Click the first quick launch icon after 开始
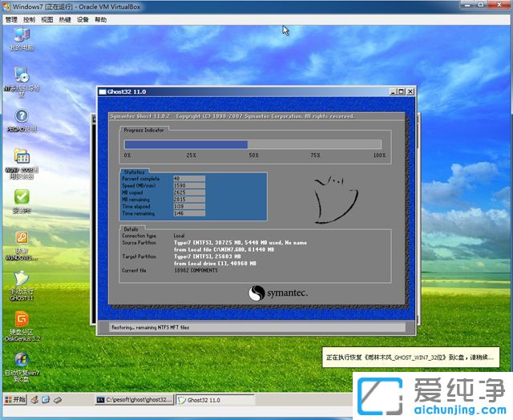Screen dimensions: 513x420 [34, 399]
